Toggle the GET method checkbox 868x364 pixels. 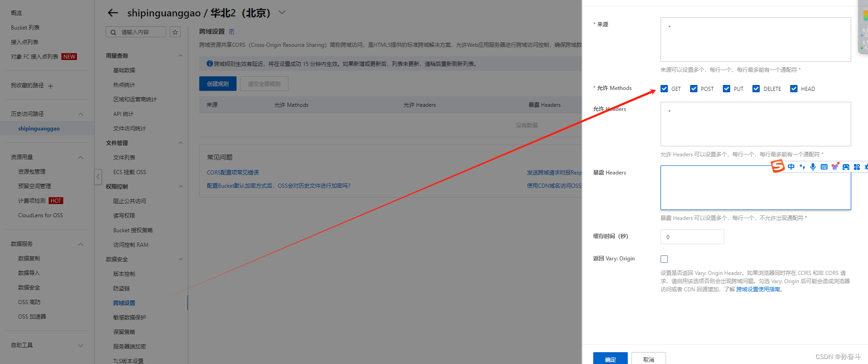[664, 89]
